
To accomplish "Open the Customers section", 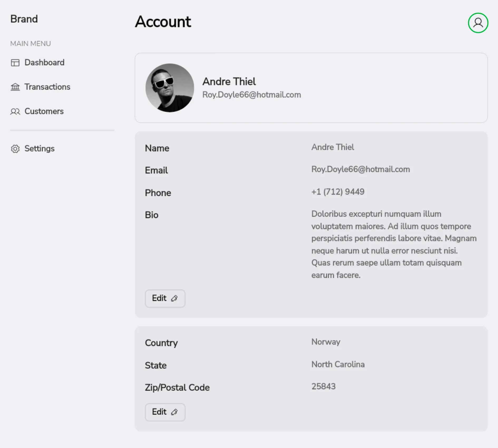I will (44, 111).
